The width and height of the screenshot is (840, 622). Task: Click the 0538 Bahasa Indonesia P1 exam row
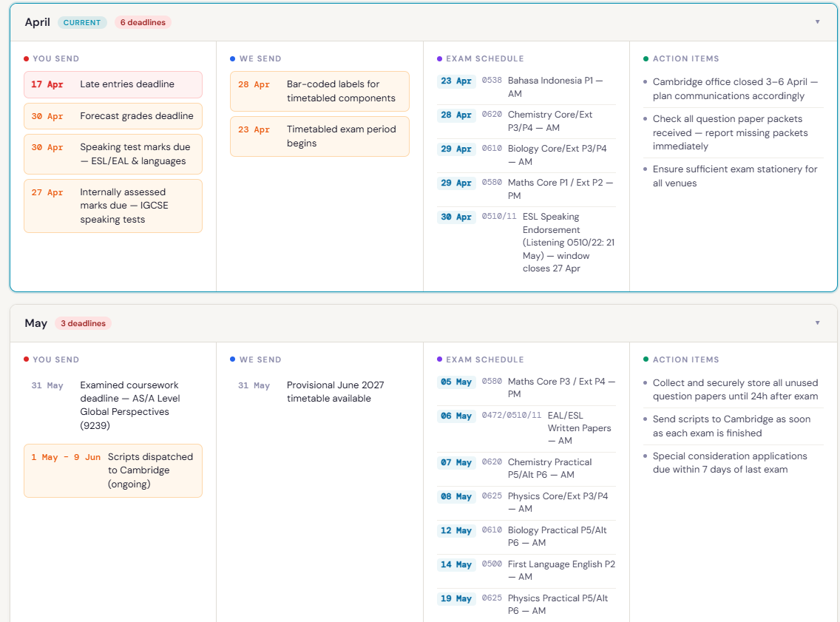[x=526, y=87]
